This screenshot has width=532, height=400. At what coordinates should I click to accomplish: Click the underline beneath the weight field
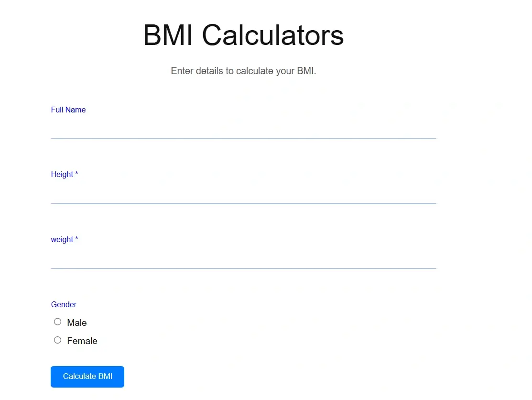coord(243,268)
